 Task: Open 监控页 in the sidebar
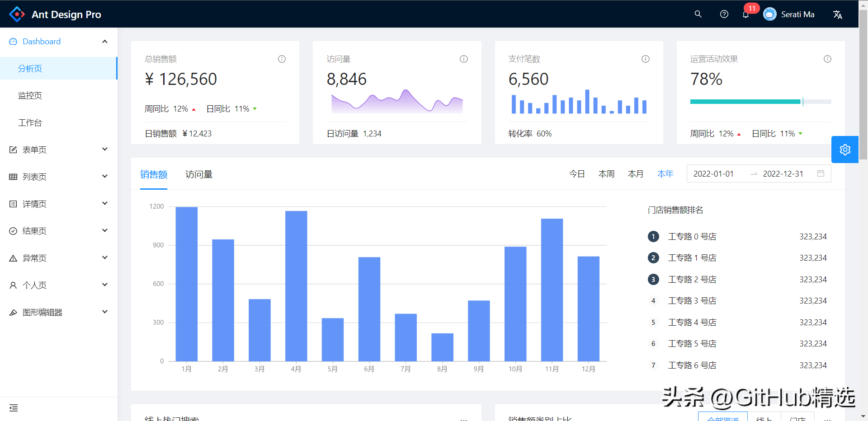(30, 95)
